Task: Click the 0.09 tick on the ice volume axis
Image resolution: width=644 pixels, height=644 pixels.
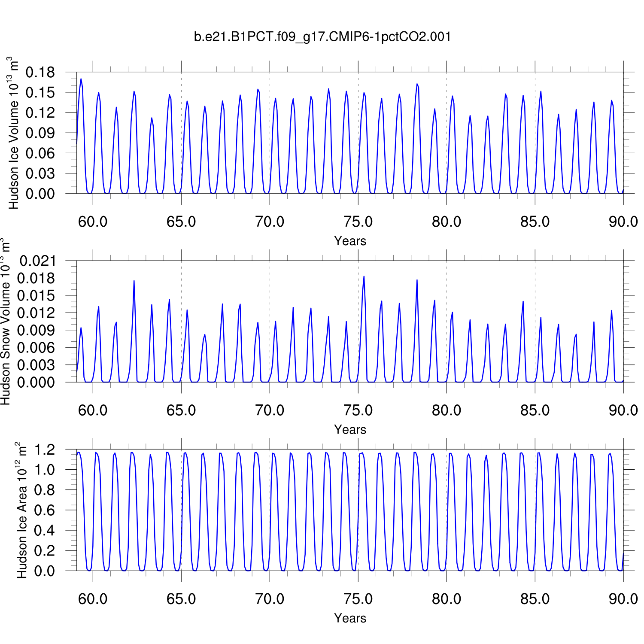Action: (x=40, y=133)
